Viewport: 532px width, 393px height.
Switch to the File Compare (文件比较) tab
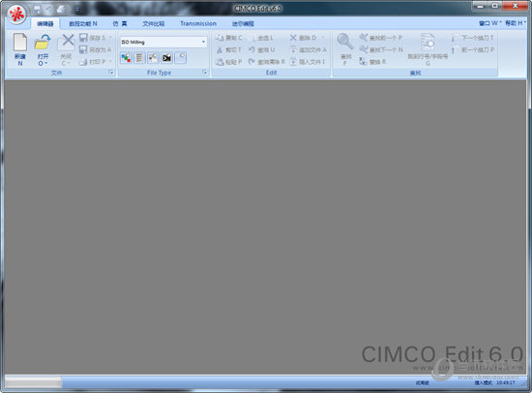[154, 24]
